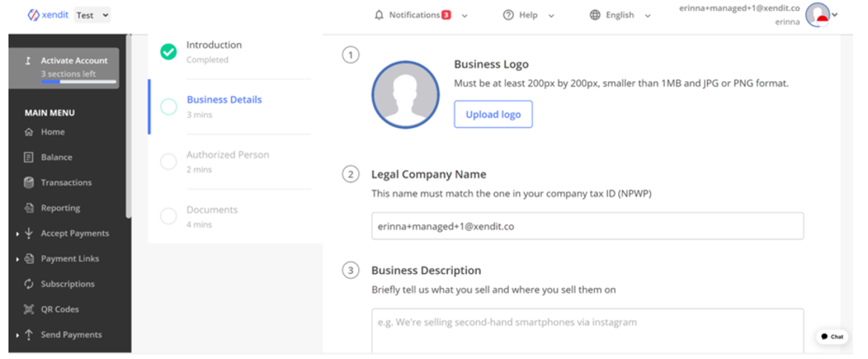Open the Test environment dropdown
This screenshot has height=359, width=868.
tap(92, 15)
